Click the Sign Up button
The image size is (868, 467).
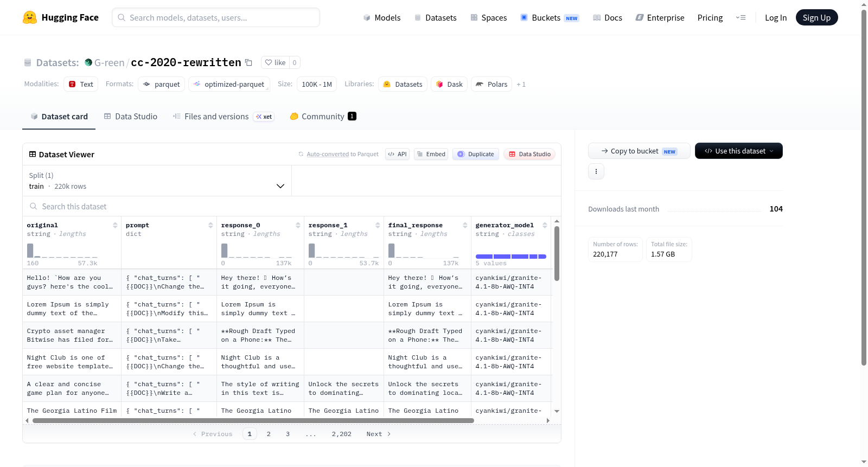[816, 17]
